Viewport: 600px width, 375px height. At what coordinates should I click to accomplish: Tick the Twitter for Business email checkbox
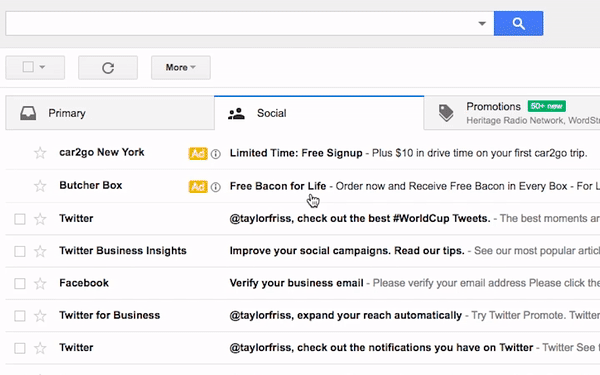20,316
